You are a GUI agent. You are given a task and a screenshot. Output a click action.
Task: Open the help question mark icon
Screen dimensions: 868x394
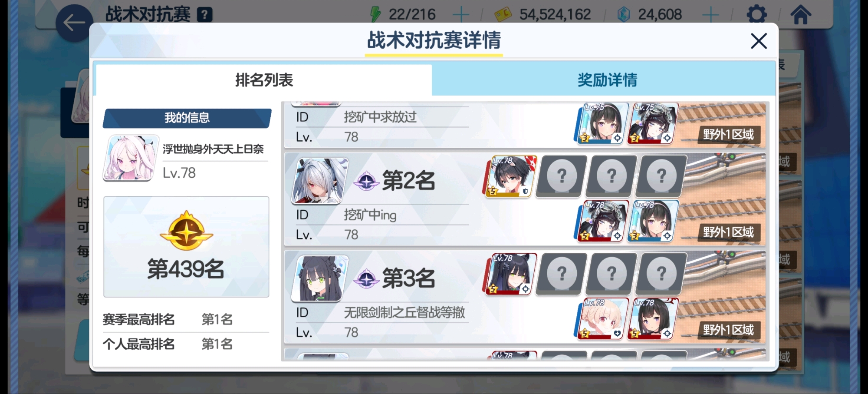point(204,15)
